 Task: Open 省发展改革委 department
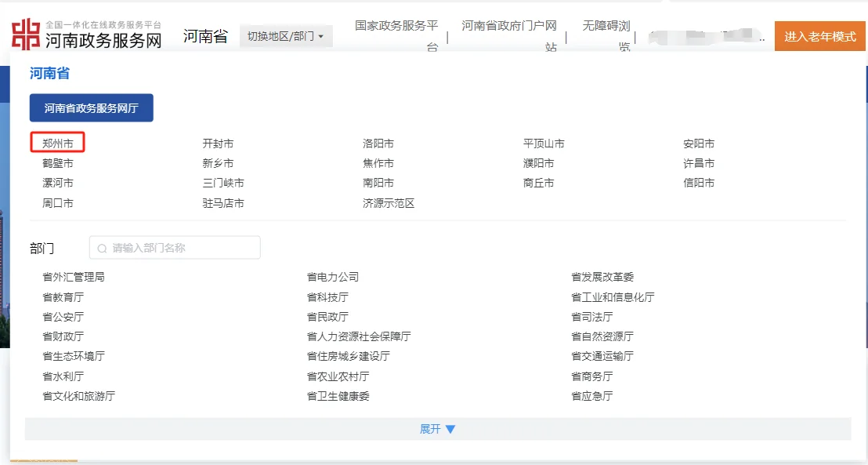click(602, 277)
